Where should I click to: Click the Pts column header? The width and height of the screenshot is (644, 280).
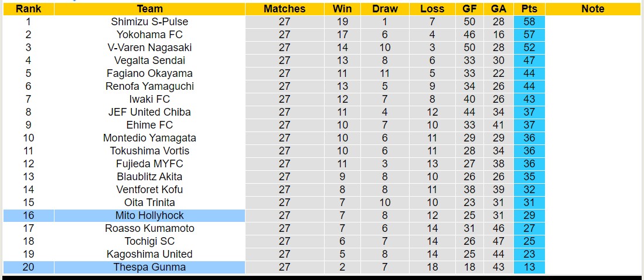tap(529, 9)
